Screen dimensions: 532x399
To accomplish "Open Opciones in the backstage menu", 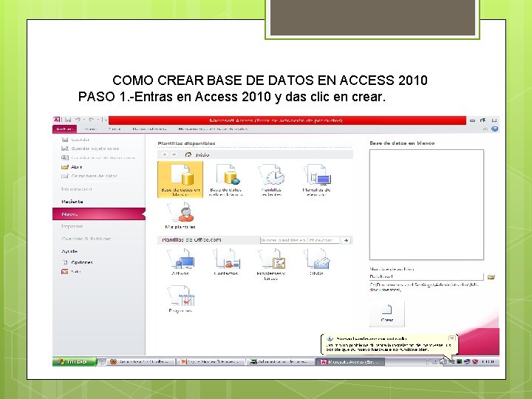I will point(78,262).
